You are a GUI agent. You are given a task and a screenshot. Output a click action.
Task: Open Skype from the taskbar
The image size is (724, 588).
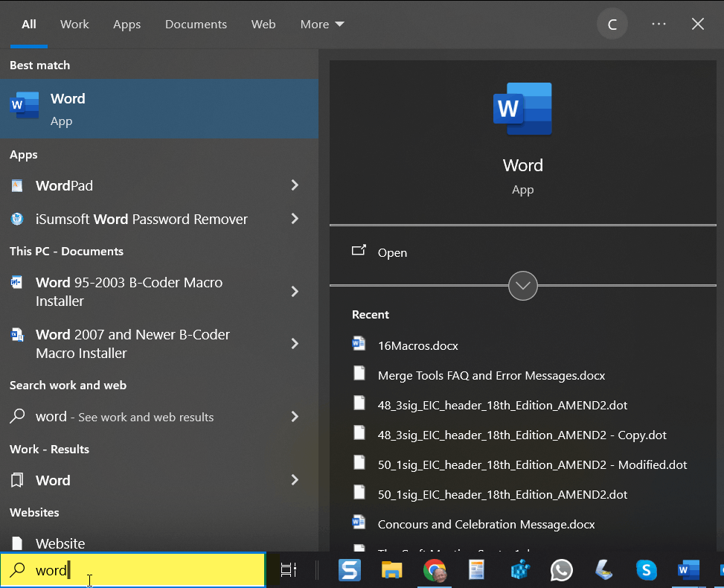click(x=646, y=570)
